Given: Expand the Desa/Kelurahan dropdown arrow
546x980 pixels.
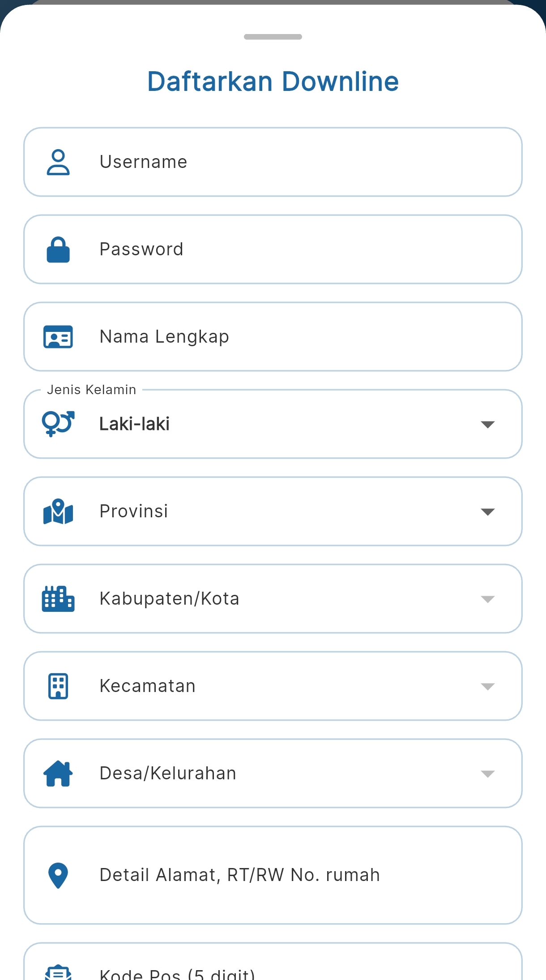Looking at the screenshot, I should click(487, 774).
